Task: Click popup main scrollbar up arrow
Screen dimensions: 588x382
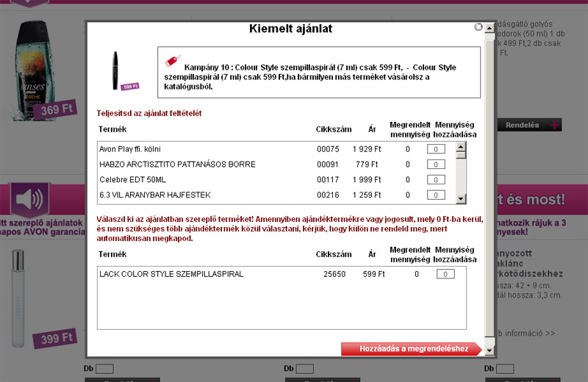Action: tap(489, 28)
